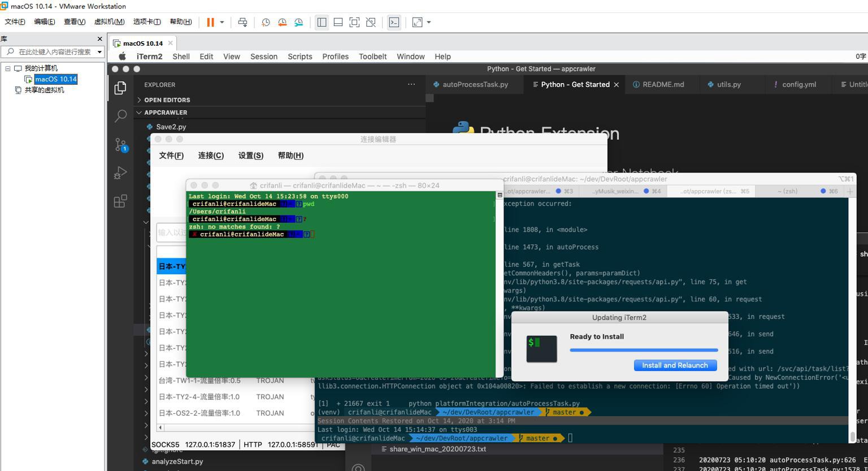
Task: Open the VMware 查看(V) menu
Action: (74, 21)
